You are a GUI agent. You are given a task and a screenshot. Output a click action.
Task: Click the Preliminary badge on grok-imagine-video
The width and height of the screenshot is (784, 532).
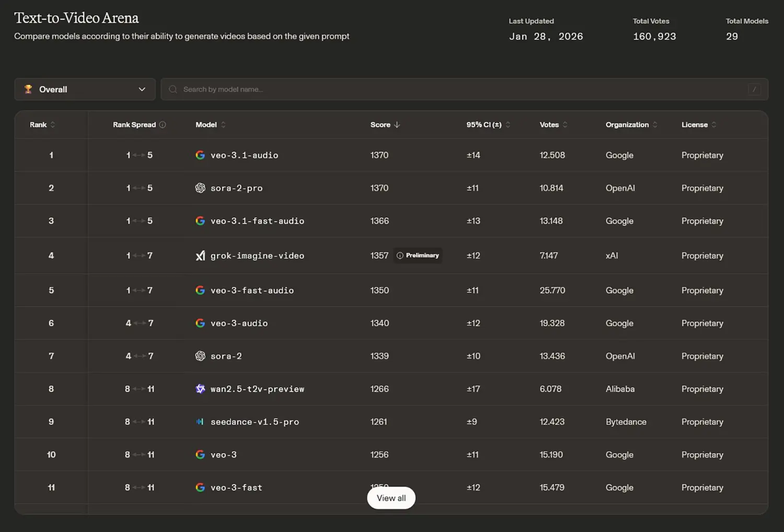coord(418,256)
